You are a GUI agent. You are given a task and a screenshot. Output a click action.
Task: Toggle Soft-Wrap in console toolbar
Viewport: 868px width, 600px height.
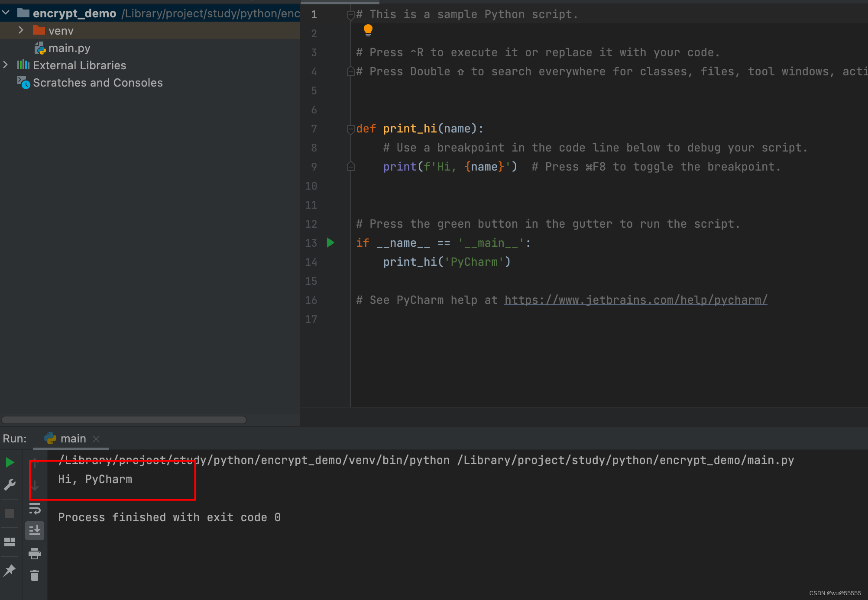click(35, 509)
